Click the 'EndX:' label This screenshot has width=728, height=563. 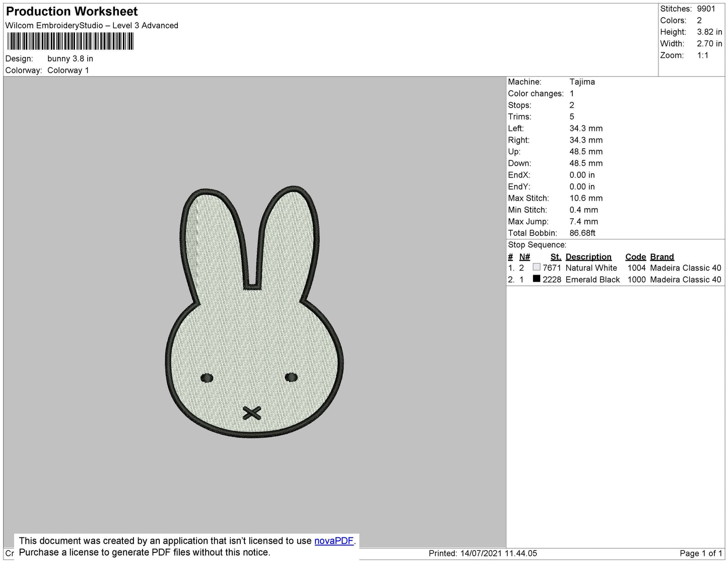519,174
